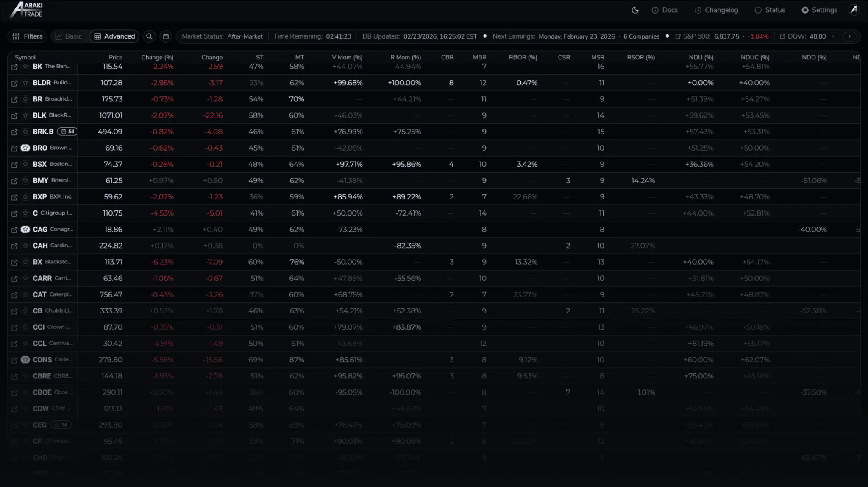Open CCL external link icon
Viewport: 868px width, 487px height.
click(14, 344)
